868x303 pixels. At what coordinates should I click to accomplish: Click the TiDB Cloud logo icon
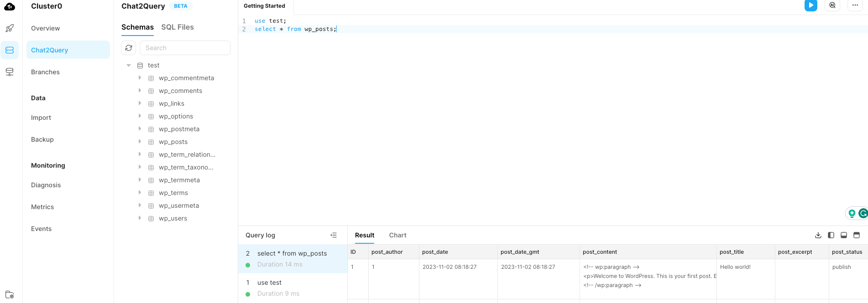pyautogui.click(x=10, y=6)
